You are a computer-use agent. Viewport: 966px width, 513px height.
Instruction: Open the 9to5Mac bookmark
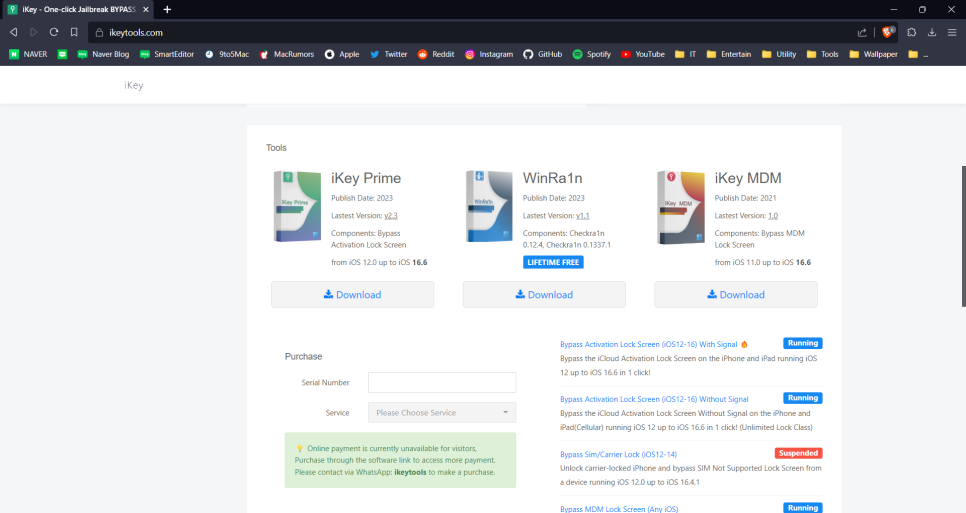click(x=227, y=54)
